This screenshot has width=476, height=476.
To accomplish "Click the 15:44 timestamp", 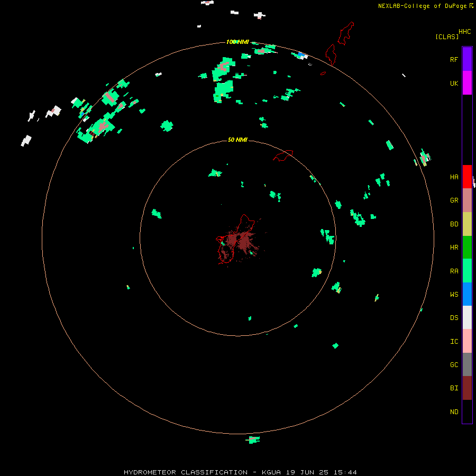I will (x=344, y=472).
